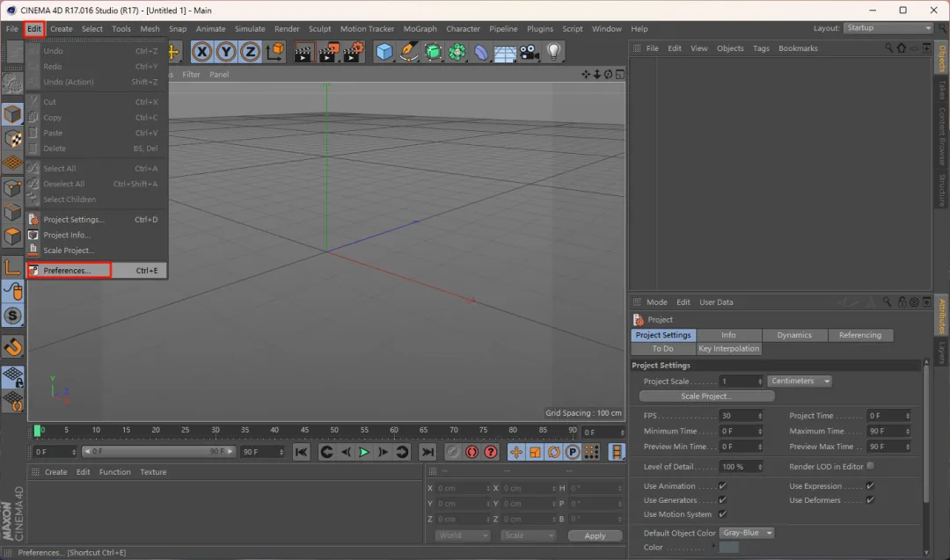This screenshot has height=560, width=950.
Task: Open the Edit Render Settings icon
Action: [353, 52]
